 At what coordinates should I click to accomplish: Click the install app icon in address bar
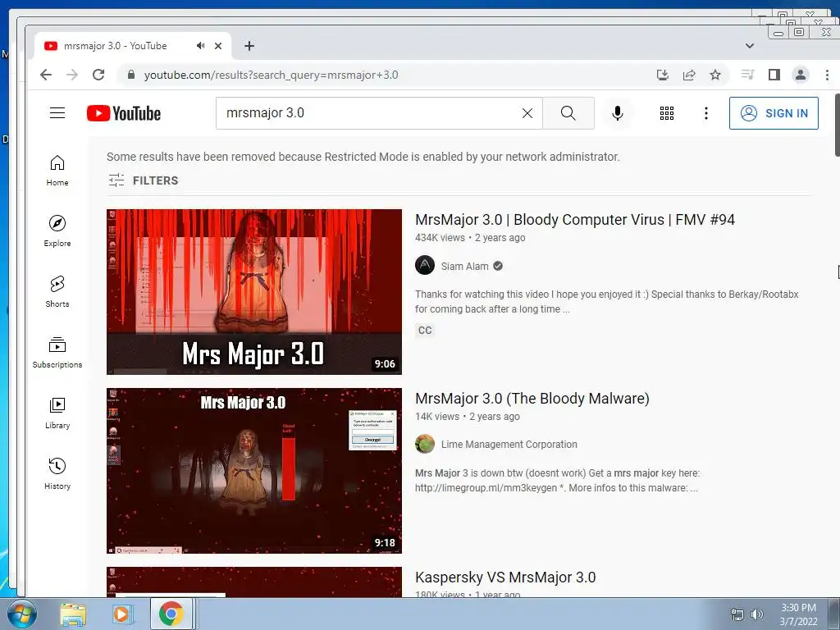pos(663,75)
